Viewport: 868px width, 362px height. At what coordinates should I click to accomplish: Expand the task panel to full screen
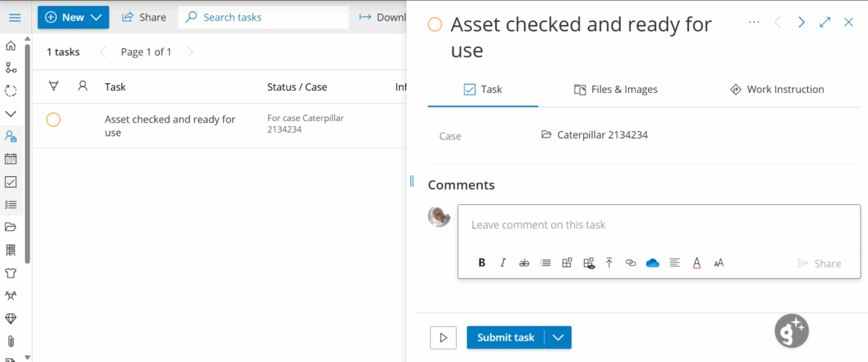(x=825, y=22)
